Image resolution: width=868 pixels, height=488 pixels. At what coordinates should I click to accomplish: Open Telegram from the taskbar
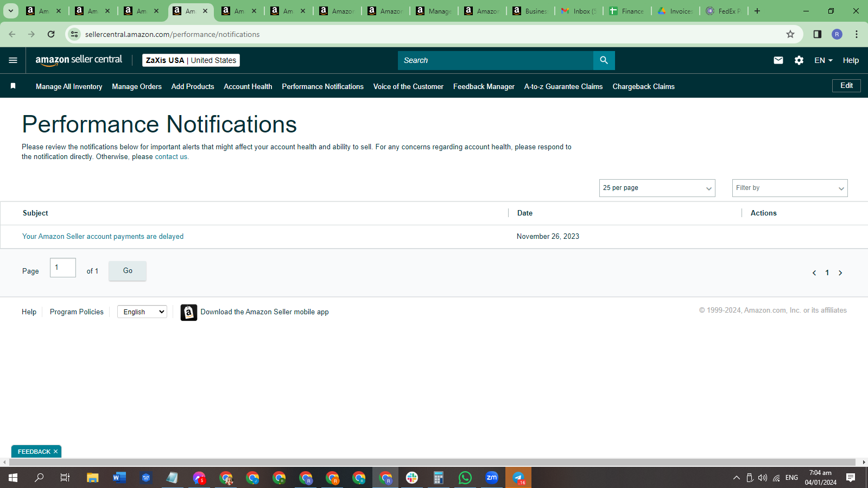518,478
